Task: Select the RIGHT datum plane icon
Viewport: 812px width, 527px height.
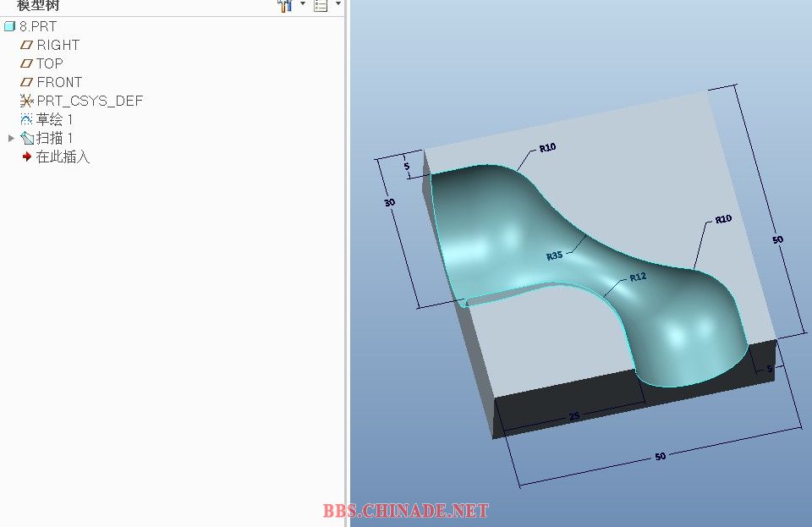Action: (26, 45)
